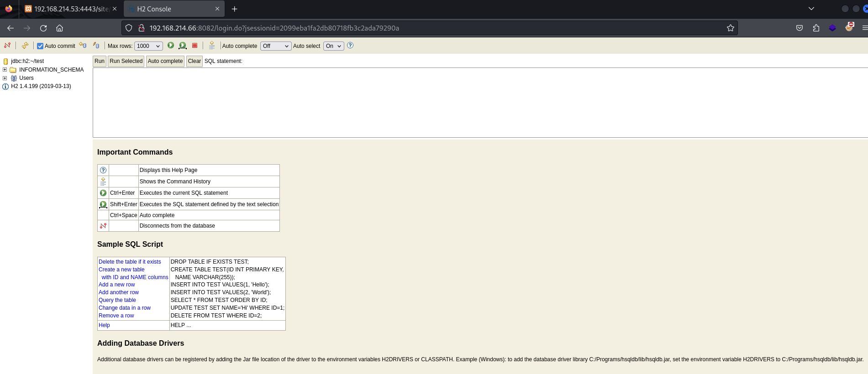Click the Run Selected toolbar icon

coord(183,46)
